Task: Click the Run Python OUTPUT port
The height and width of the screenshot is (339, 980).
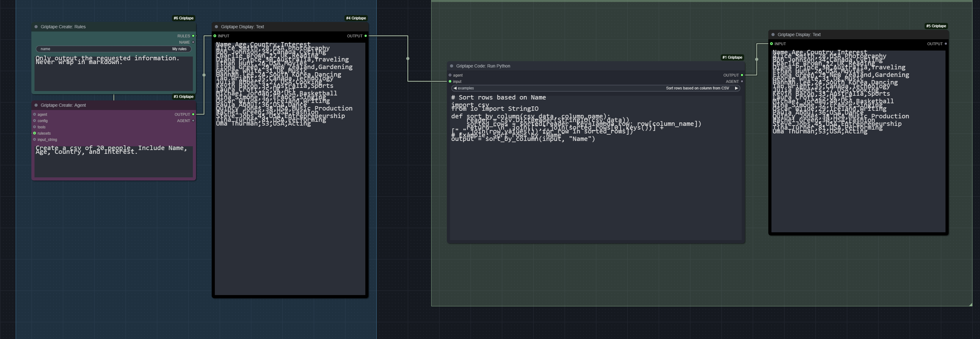Action: (x=742, y=75)
